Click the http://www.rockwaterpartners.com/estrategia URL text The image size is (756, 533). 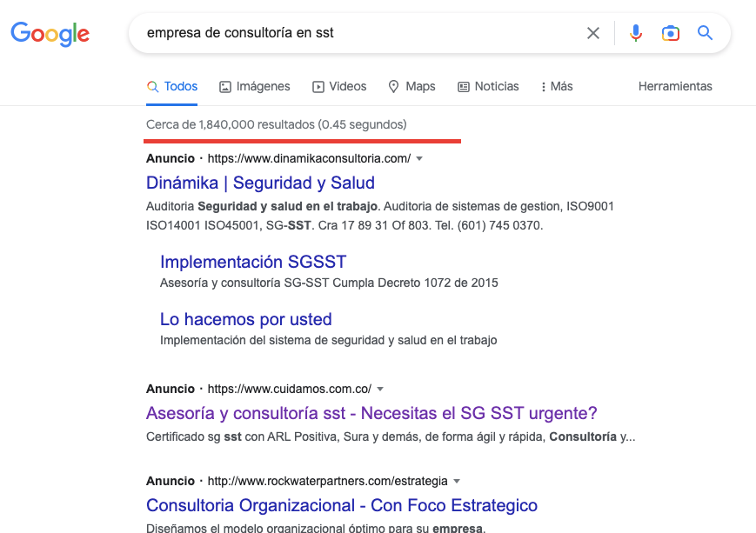click(327, 481)
